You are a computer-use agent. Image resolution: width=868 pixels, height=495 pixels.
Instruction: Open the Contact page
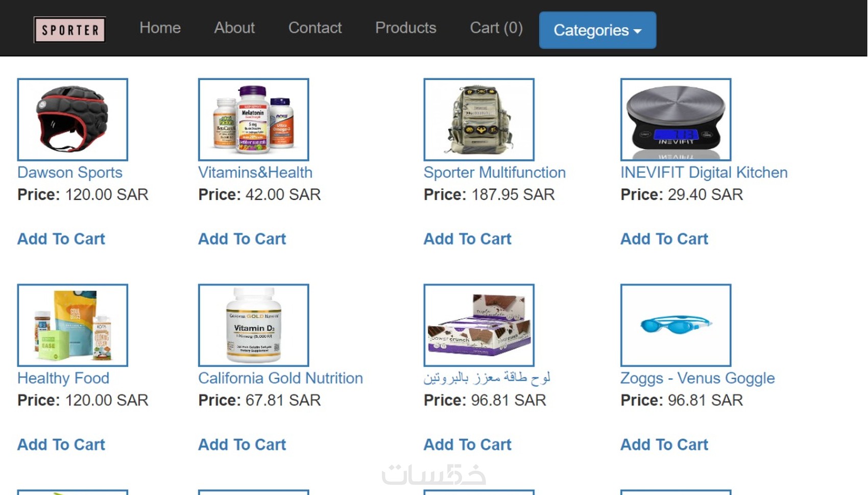315,28
